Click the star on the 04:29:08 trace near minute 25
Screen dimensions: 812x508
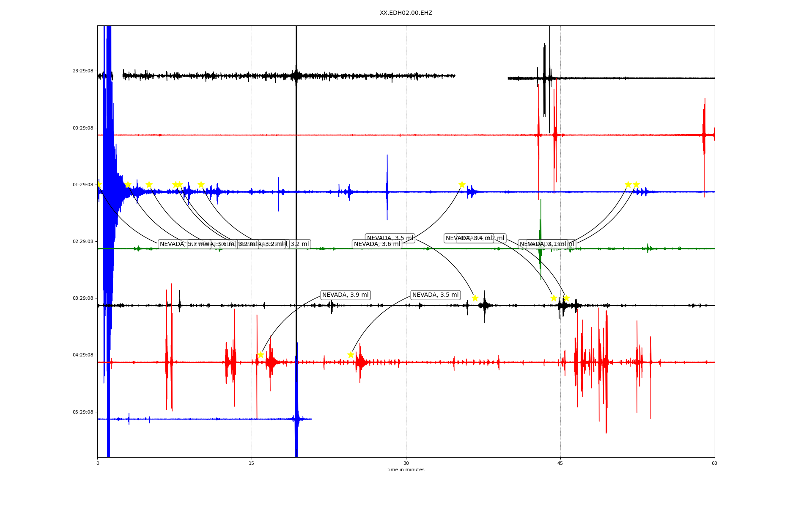tap(351, 355)
